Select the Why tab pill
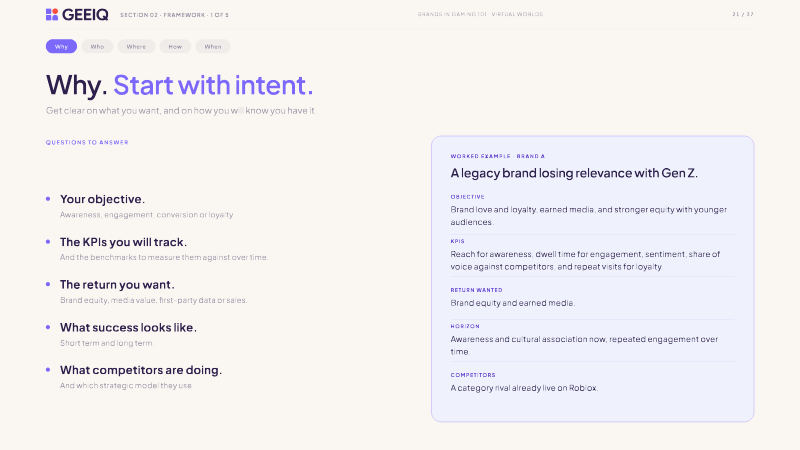Screen dimensions: 800x450 click(x=61, y=46)
